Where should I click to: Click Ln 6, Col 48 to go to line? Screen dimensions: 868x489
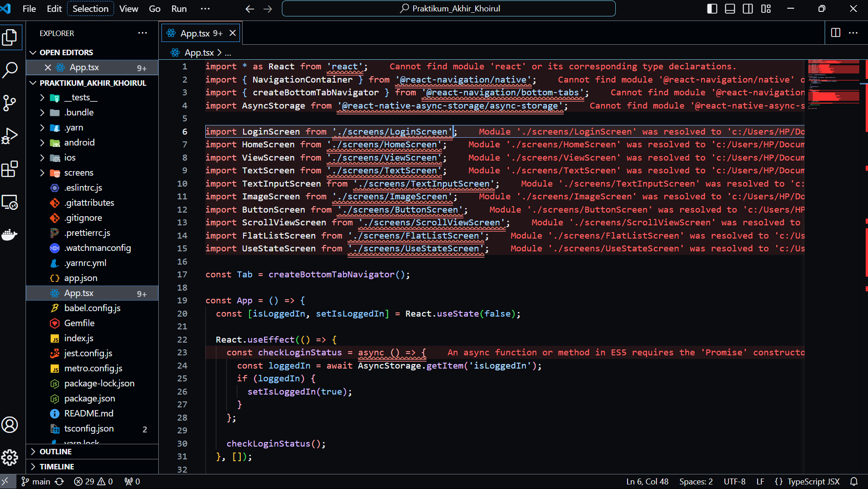647,481
